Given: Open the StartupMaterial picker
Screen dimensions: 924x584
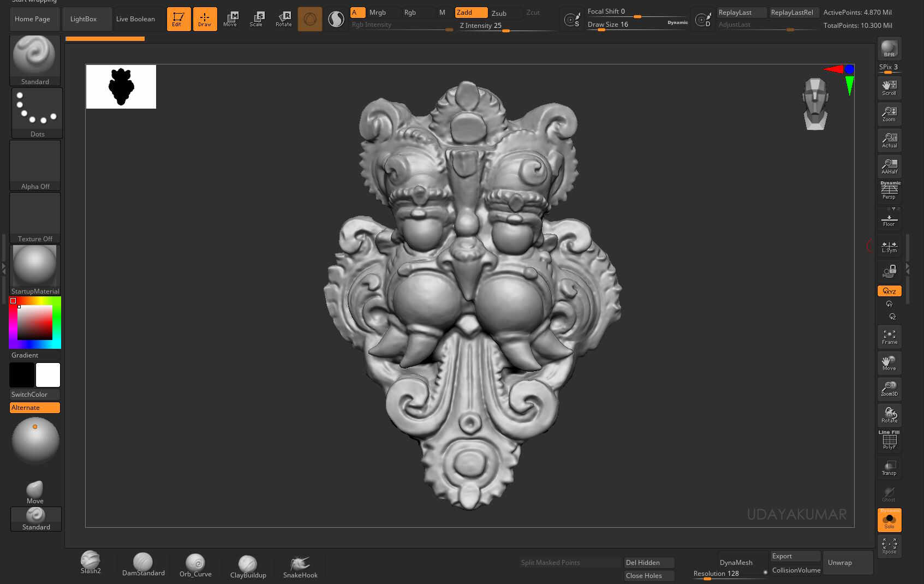Looking at the screenshot, I should pyautogui.click(x=35, y=267).
